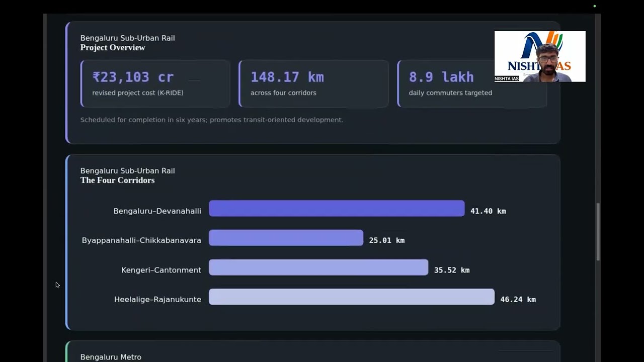The image size is (644, 362).
Task: Click the "41.40 km" bar value
Action: pos(488,211)
